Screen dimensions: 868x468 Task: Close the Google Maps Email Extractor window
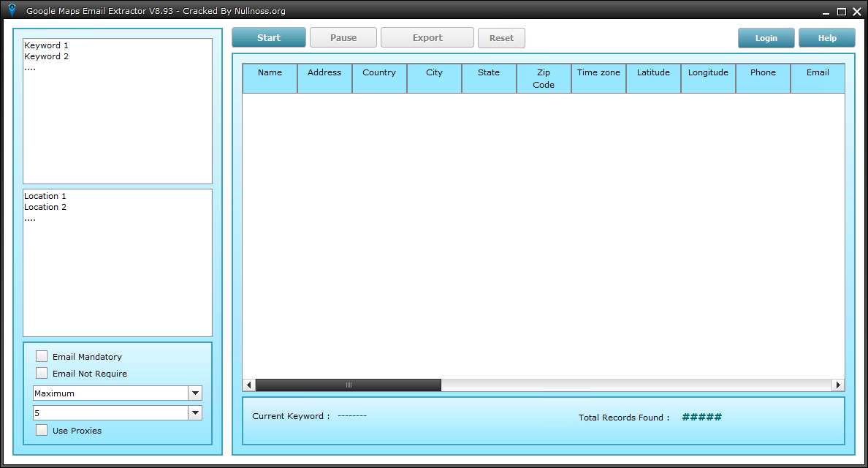coord(857,12)
